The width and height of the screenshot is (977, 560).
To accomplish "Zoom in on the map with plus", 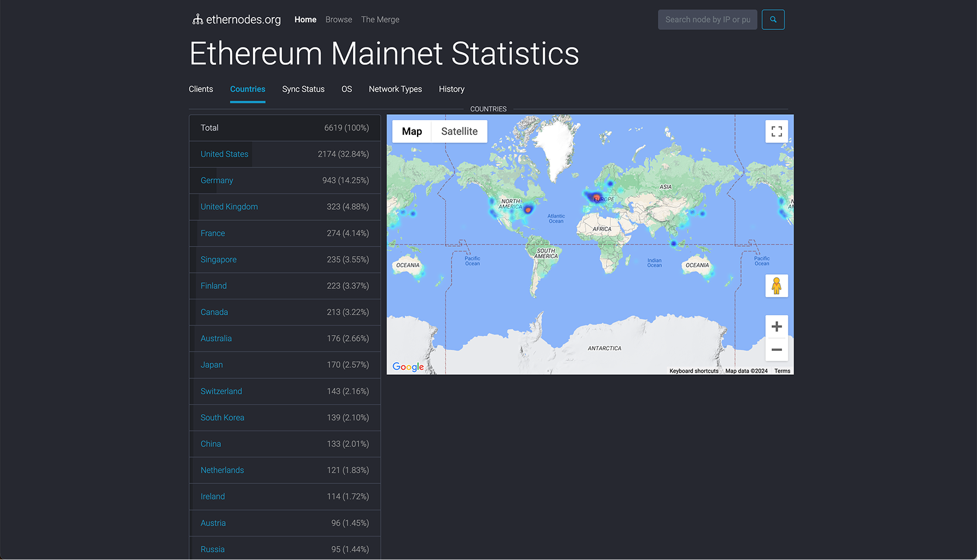I will (777, 326).
